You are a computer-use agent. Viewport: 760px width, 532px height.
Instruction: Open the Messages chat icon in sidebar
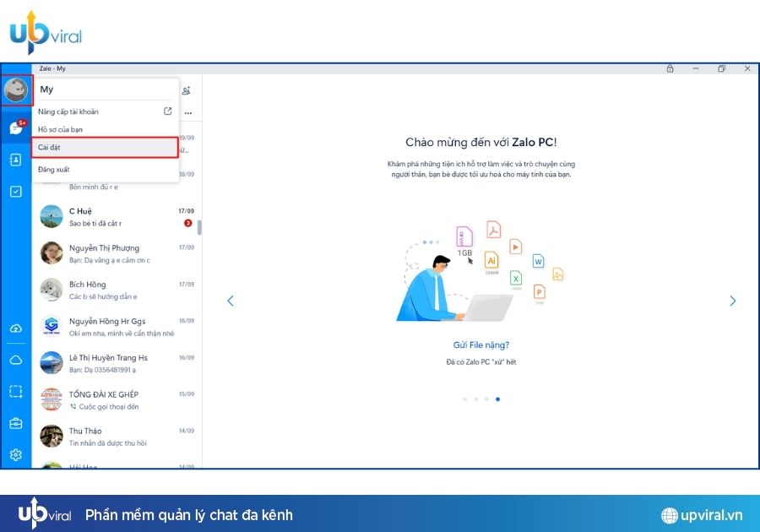16,128
